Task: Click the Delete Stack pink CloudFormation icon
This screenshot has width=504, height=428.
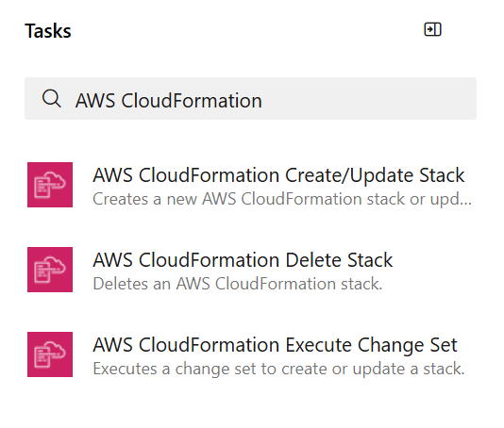Action: (50, 270)
